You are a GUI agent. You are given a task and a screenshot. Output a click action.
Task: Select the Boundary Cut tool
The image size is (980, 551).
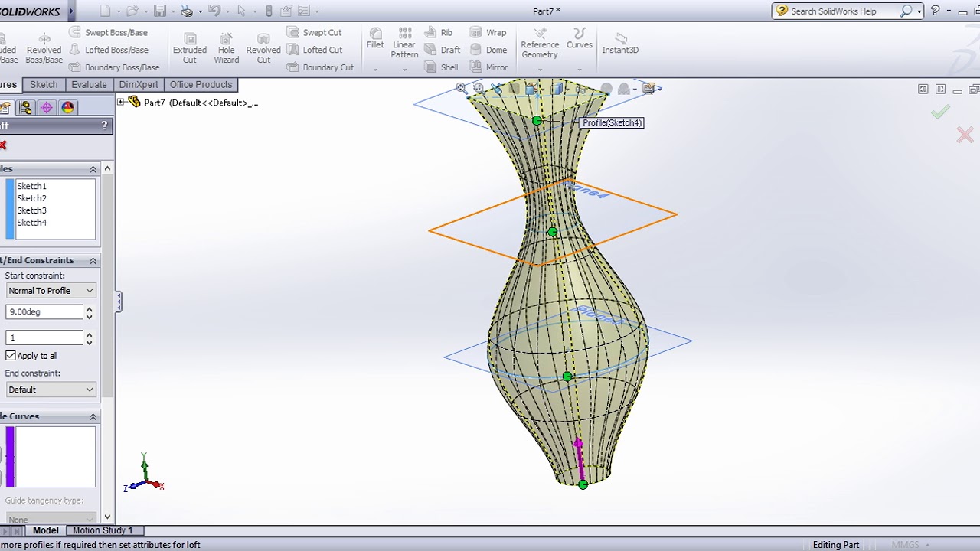pyautogui.click(x=320, y=67)
